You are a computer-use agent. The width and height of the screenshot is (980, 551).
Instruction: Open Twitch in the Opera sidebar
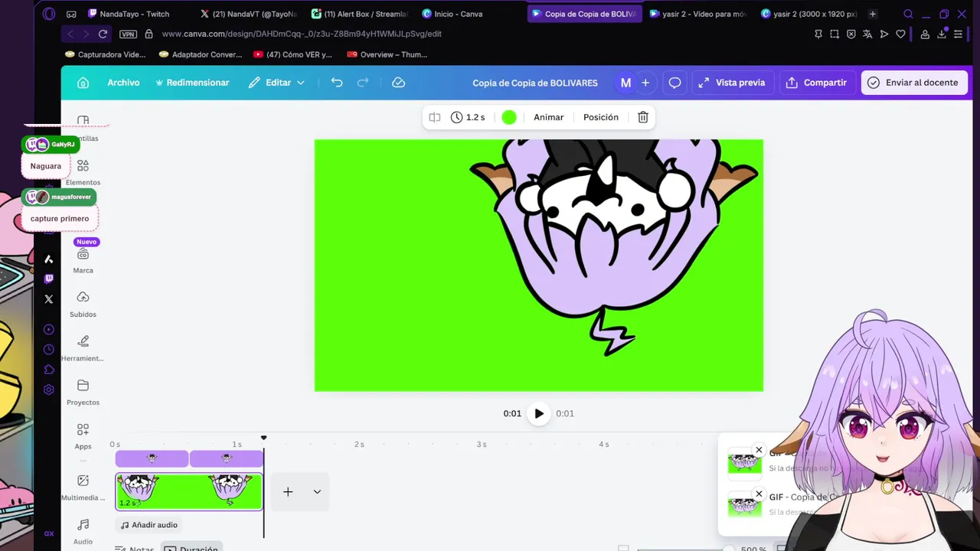tap(49, 279)
